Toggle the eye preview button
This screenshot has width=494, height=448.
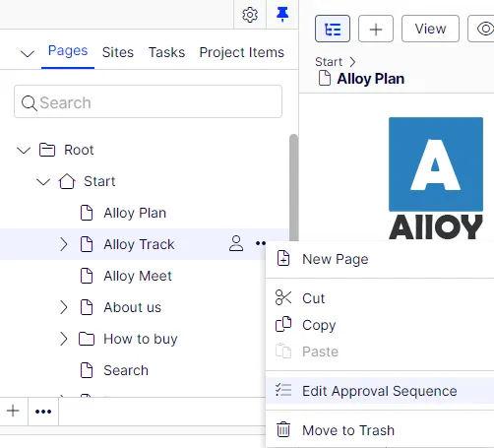point(483,29)
